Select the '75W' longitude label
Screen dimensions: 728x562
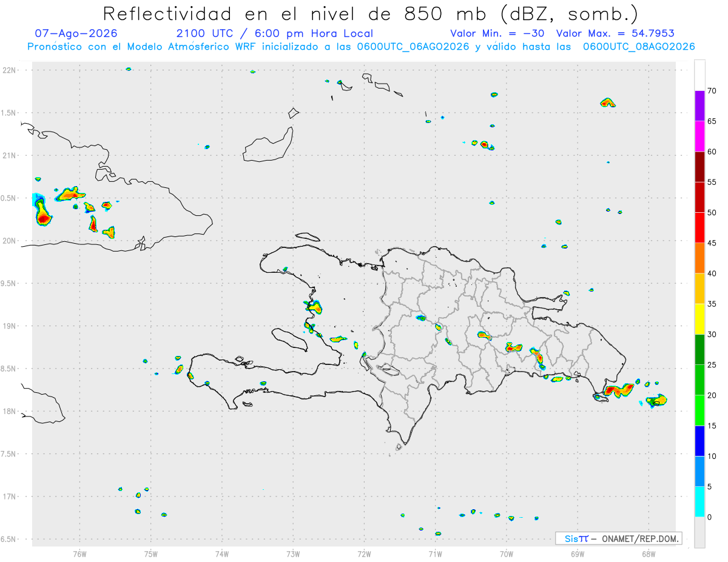(x=150, y=554)
